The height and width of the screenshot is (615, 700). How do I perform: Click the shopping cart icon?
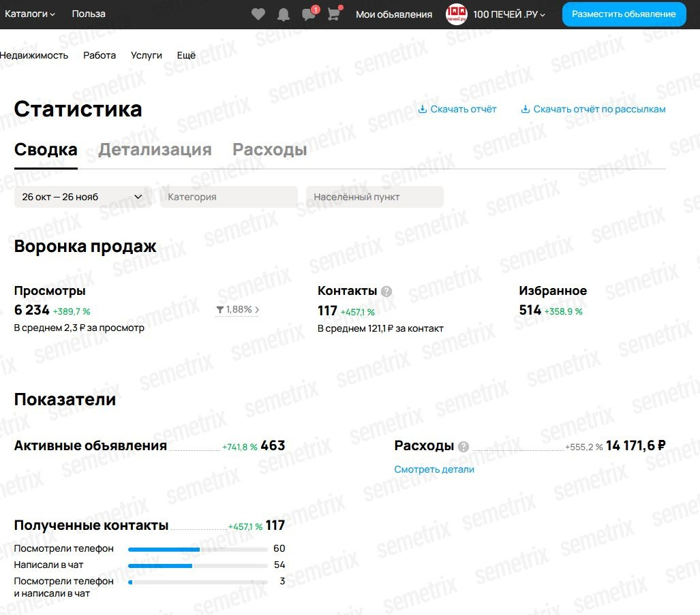pyautogui.click(x=333, y=14)
